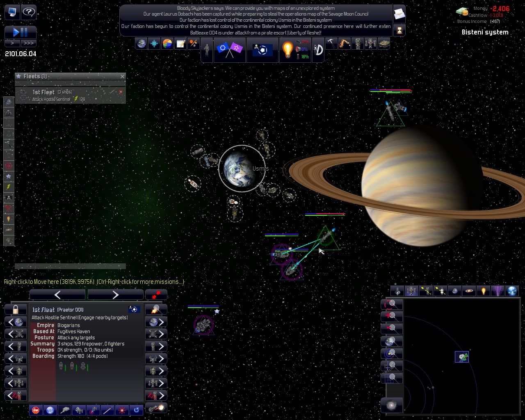Click the pirate flag empire icon

pos(262,50)
